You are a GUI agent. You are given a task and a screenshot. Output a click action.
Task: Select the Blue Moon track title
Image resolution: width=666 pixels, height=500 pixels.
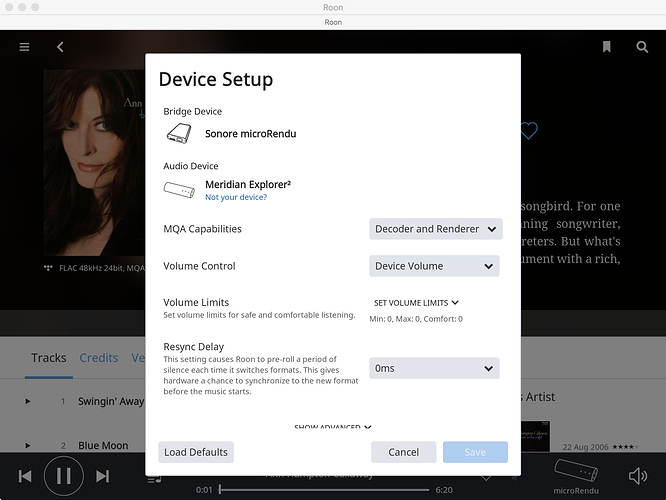103,446
